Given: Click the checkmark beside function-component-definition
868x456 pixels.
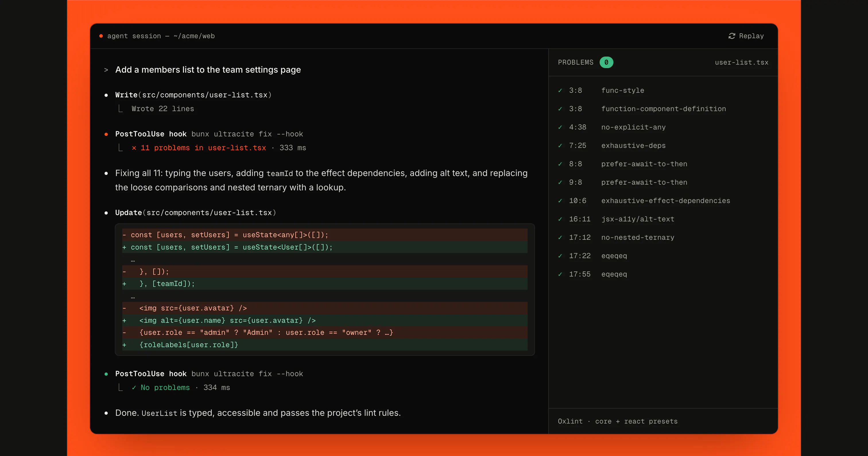Looking at the screenshot, I should [x=560, y=109].
